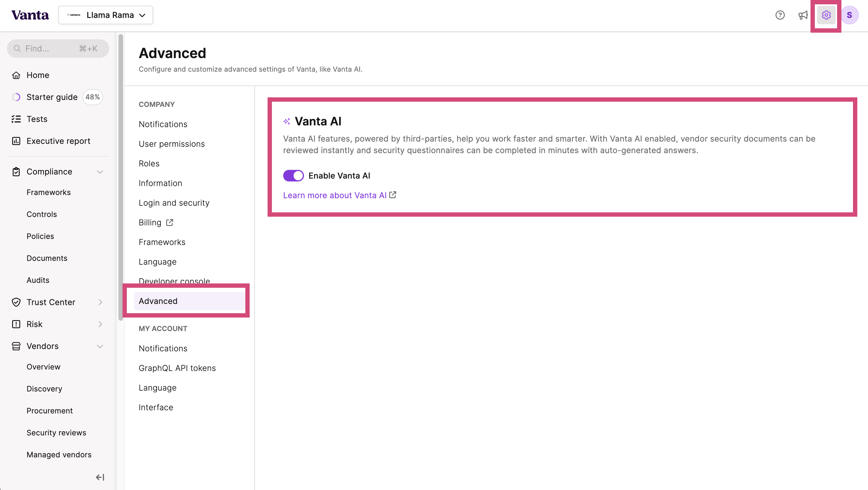
Task: Click the help question mark icon
Action: (x=780, y=15)
